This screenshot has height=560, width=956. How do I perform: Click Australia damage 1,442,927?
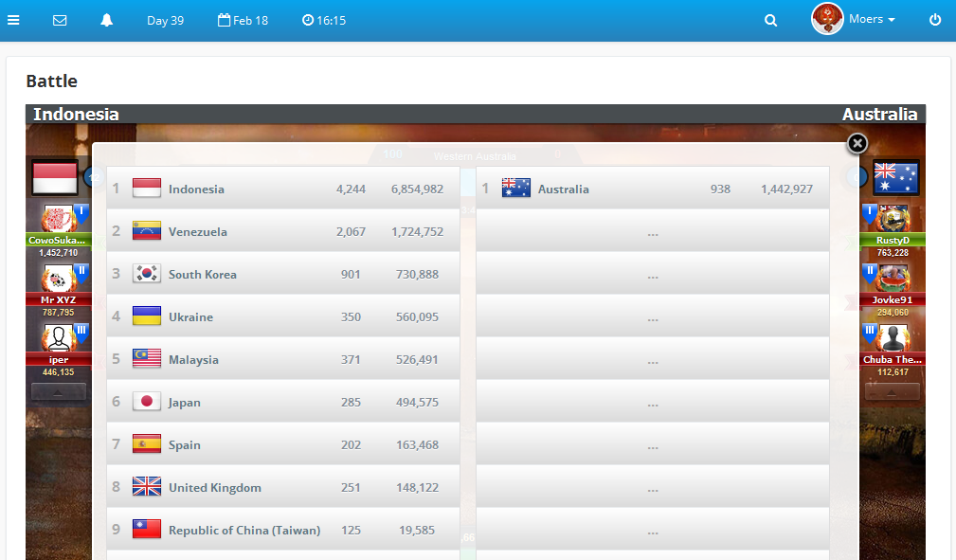[x=786, y=190]
